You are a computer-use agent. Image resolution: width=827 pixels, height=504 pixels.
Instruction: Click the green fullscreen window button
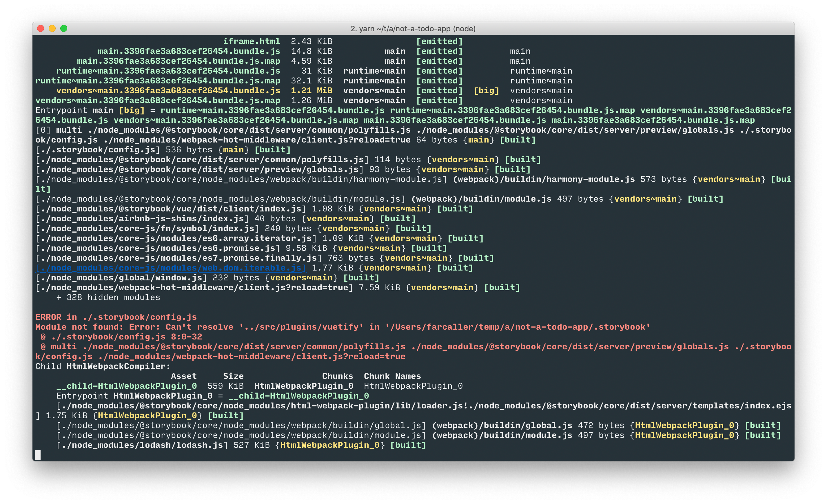click(x=64, y=28)
